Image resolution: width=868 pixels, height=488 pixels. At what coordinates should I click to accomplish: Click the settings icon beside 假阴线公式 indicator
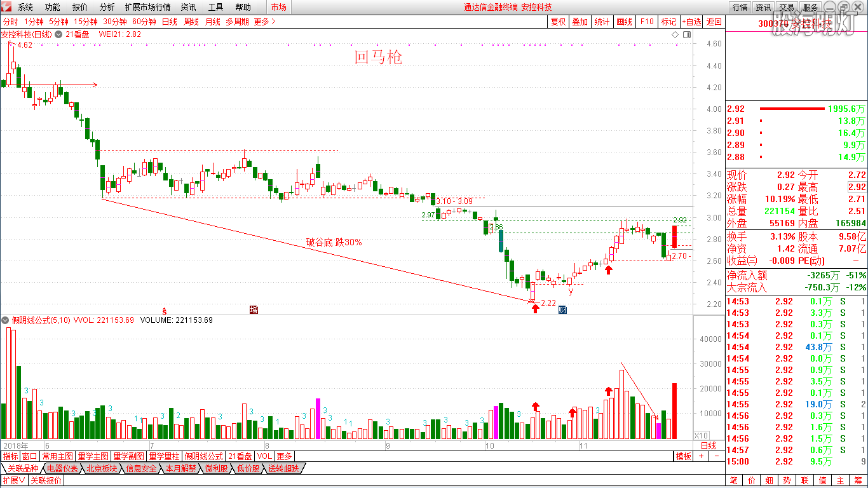tap(6, 320)
